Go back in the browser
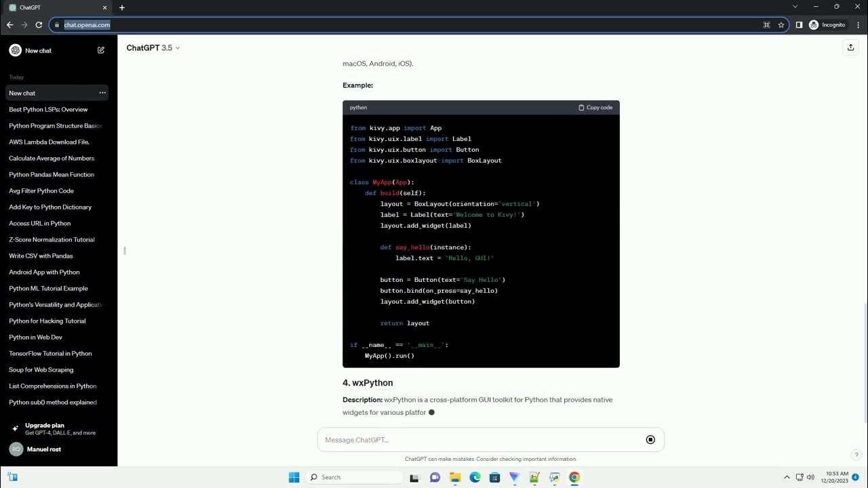The height and width of the screenshot is (488, 868). tap(9, 24)
